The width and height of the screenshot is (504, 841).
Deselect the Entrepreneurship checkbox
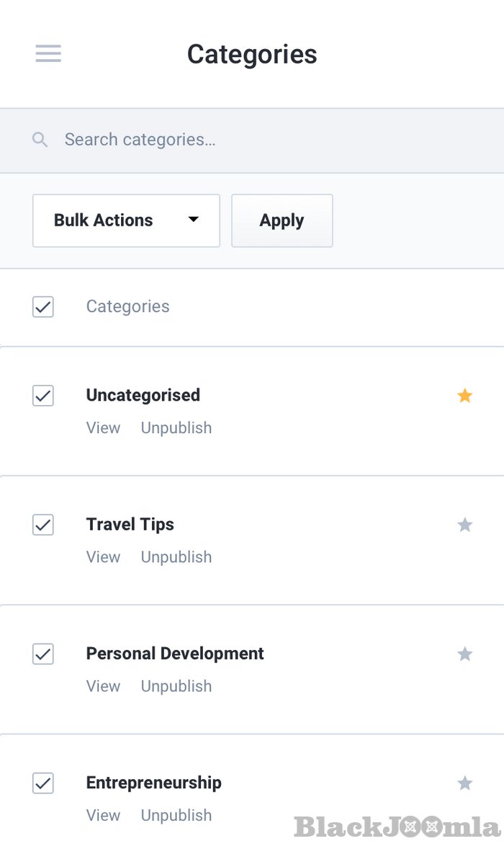pyautogui.click(x=42, y=783)
